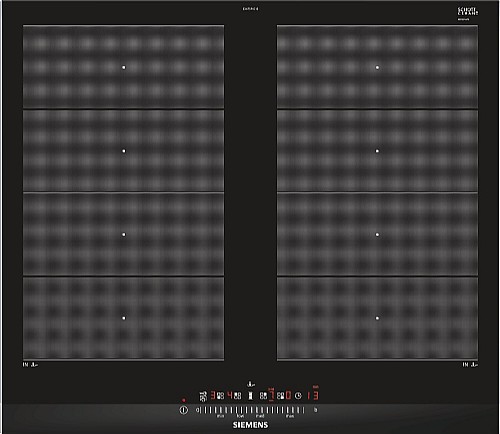This screenshot has height=434, width=500.
Task: Select the zone symbol beside red digit 3
Action: coord(220,396)
